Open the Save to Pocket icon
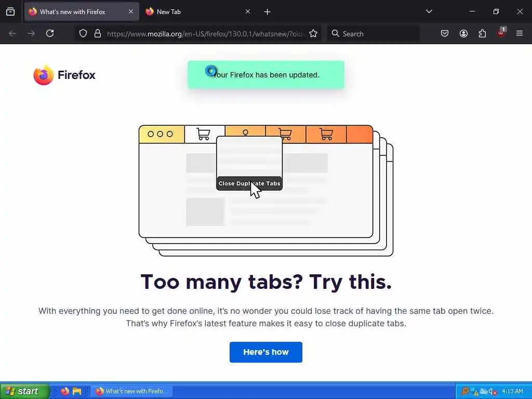Screen dimensions: 532x399 [445, 33]
